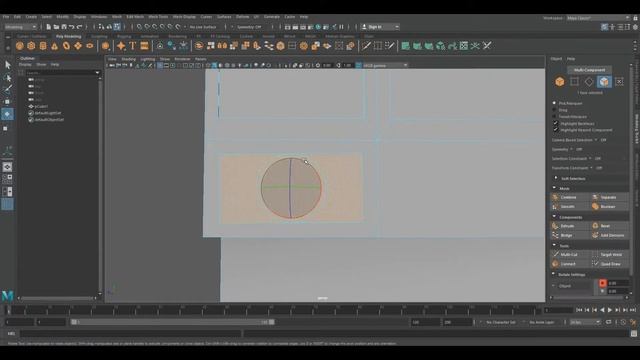Switch to the Poly Modeling shelf tab
This screenshot has width=640, height=360.
click(69, 36)
